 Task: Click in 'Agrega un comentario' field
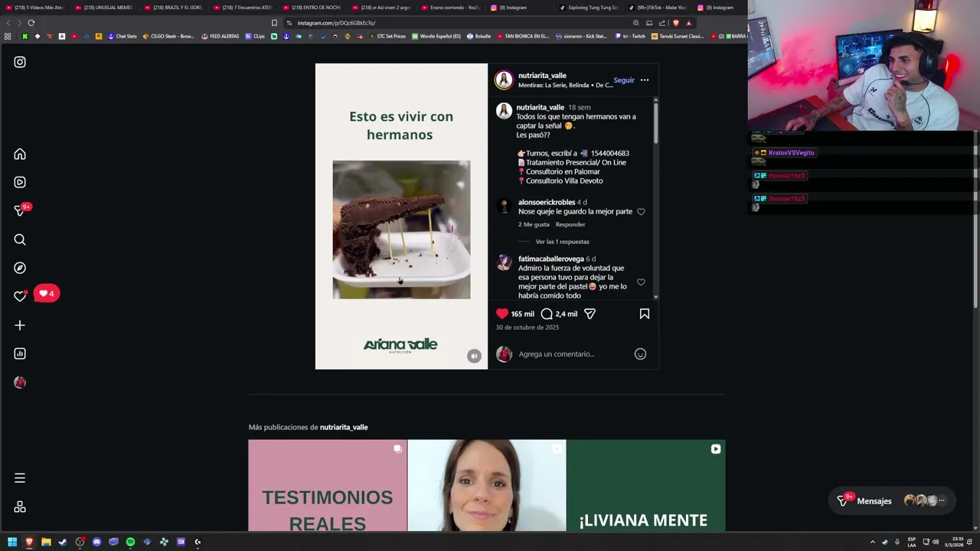[x=574, y=354]
